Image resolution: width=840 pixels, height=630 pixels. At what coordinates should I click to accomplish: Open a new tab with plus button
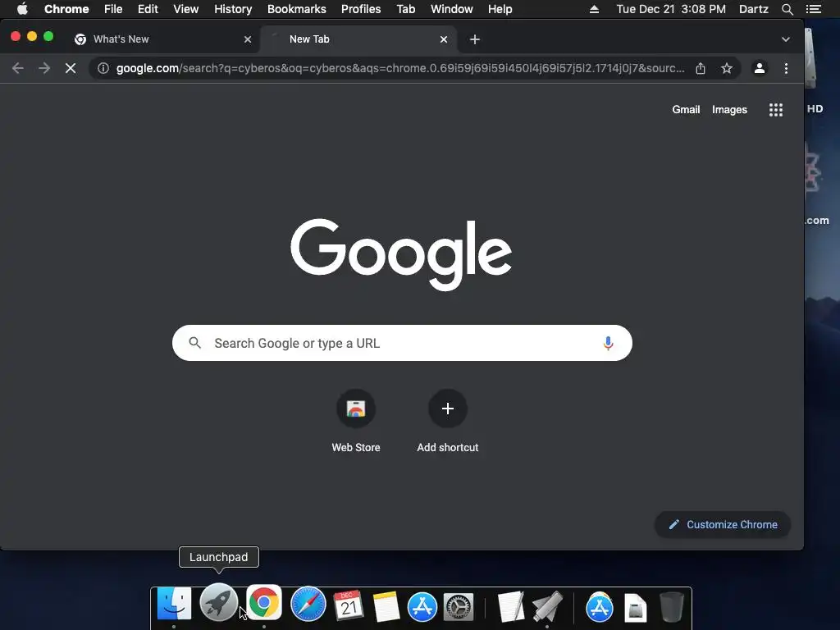(x=475, y=39)
